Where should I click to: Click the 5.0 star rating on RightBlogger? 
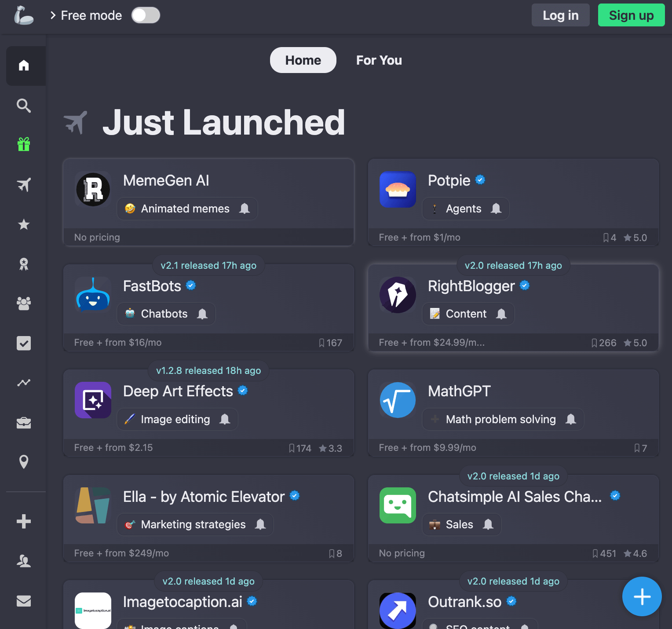(x=635, y=343)
